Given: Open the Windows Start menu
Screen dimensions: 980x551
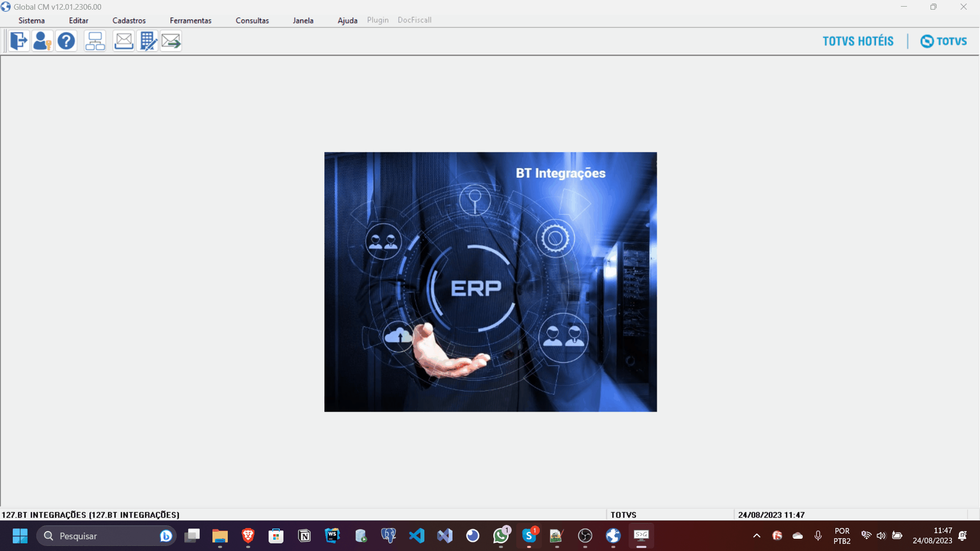Looking at the screenshot, I should [20, 536].
